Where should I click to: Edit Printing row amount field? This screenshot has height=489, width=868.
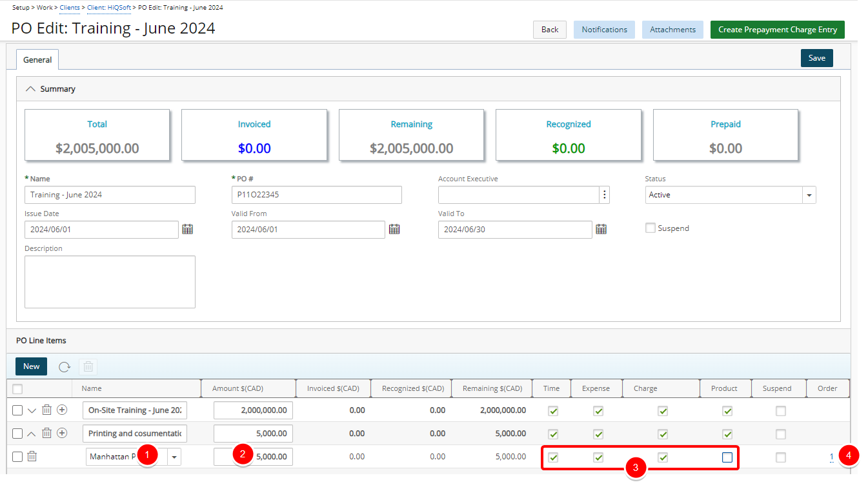pos(253,434)
